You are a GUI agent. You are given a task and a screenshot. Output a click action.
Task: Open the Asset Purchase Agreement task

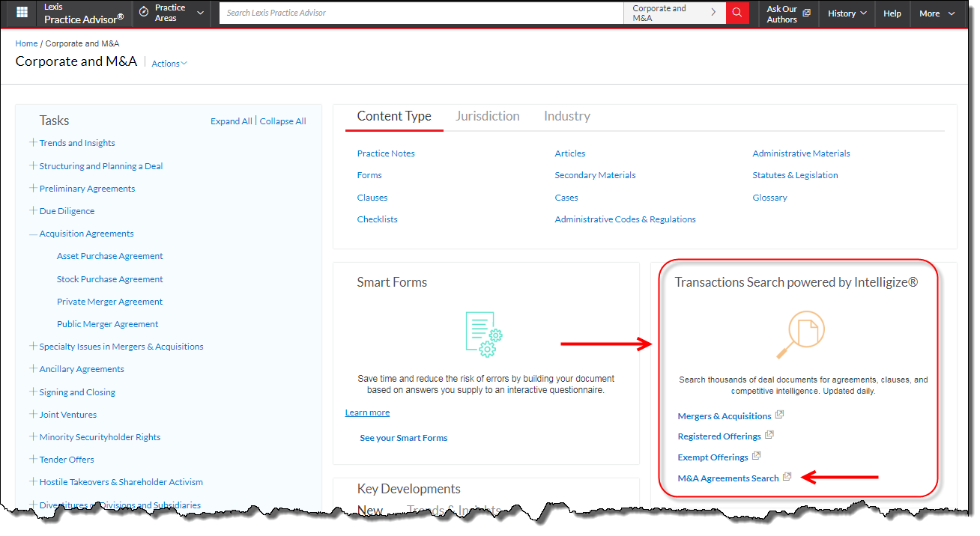click(x=110, y=256)
